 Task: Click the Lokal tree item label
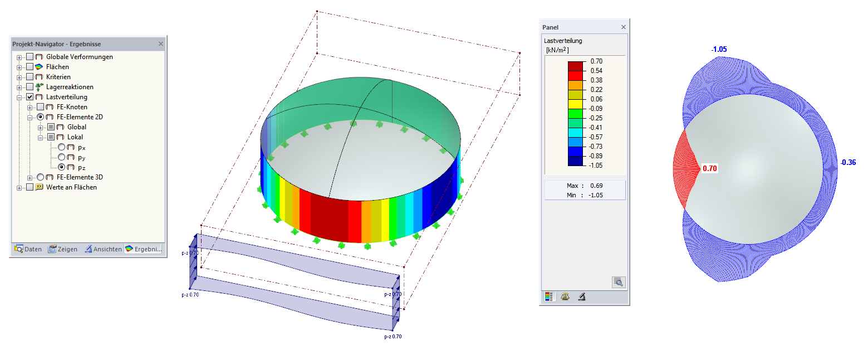click(75, 137)
